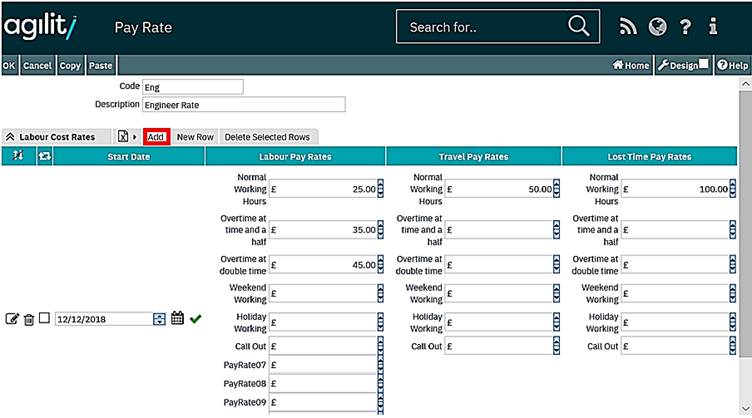This screenshot has height=418, width=752.
Task: Edit the row with the pencil icon
Action: 12,319
